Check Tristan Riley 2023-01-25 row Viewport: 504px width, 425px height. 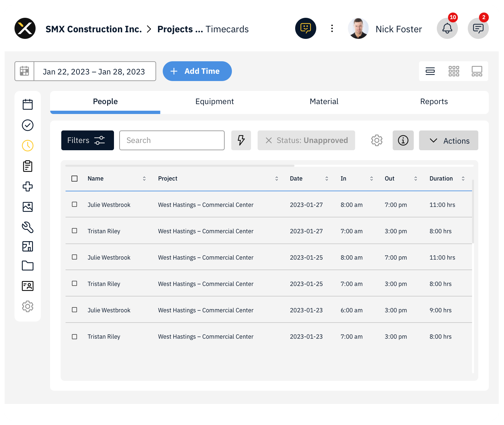74,283
